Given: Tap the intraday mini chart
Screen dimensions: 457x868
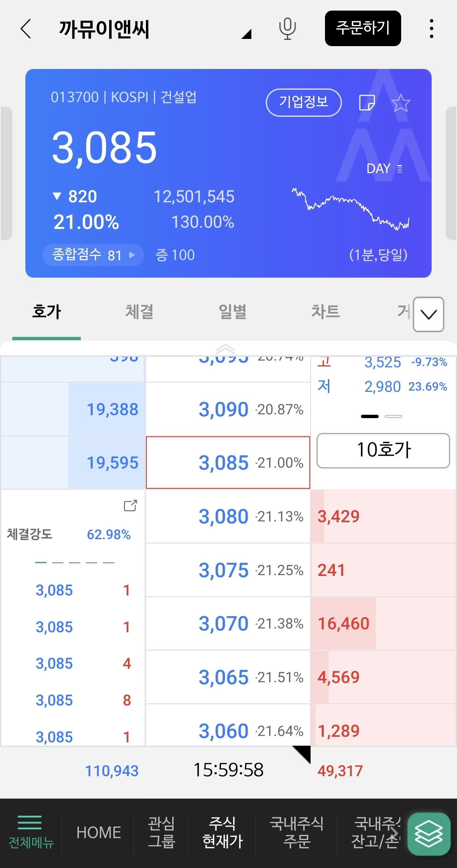Looking at the screenshot, I should [350, 209].
